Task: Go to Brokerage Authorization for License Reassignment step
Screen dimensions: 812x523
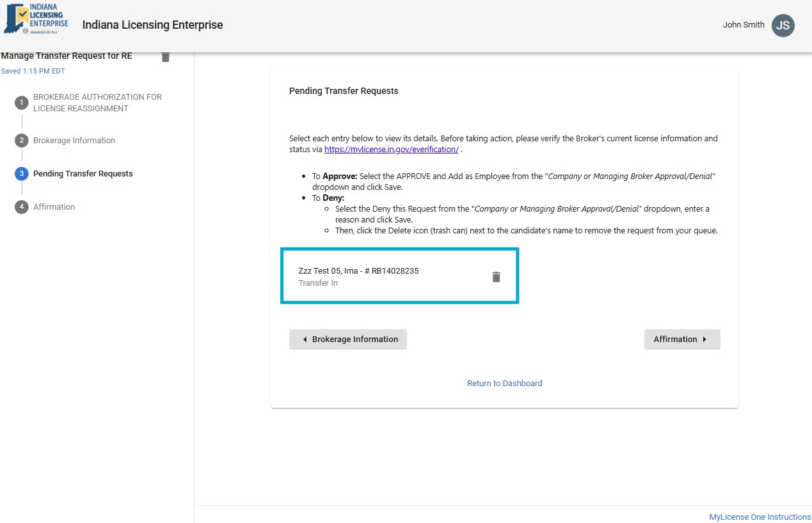Action: pyautogui.click(x=97, y=103)
